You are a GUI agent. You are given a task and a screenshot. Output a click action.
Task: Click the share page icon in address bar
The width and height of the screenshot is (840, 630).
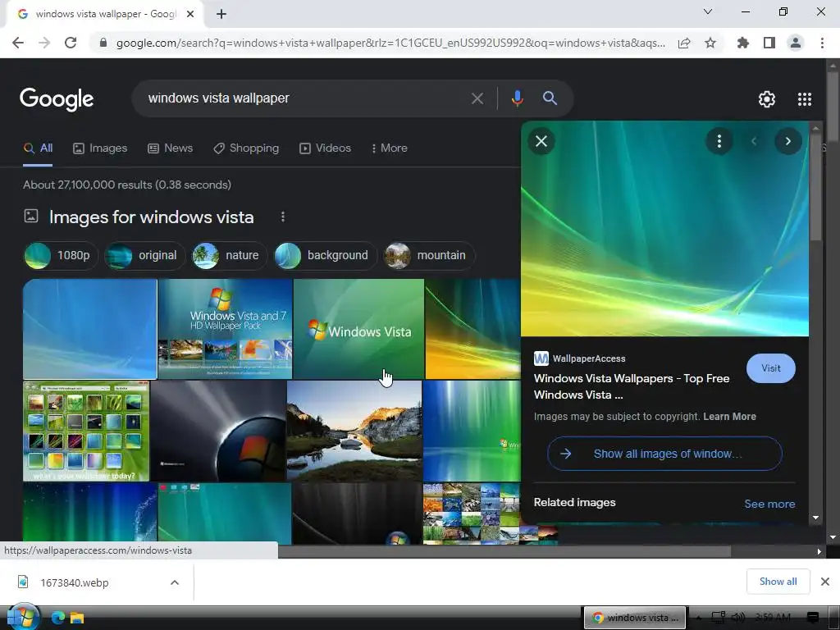[683, 43]
